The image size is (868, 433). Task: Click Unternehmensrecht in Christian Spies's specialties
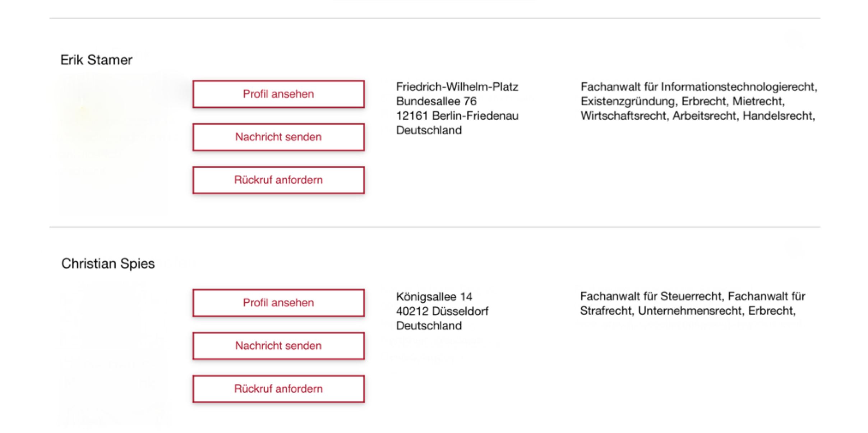tap(689, 311)
